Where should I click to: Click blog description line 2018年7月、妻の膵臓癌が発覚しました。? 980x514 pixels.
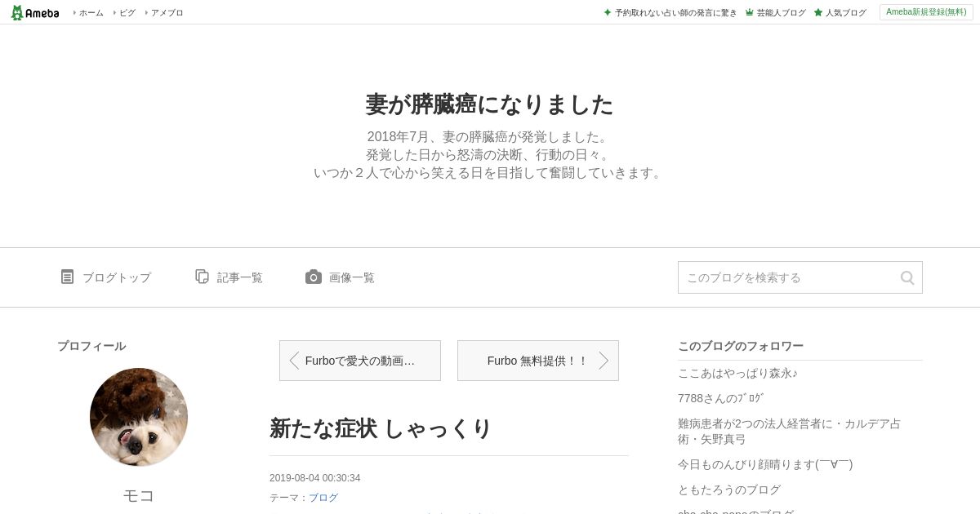pos(489,136)
